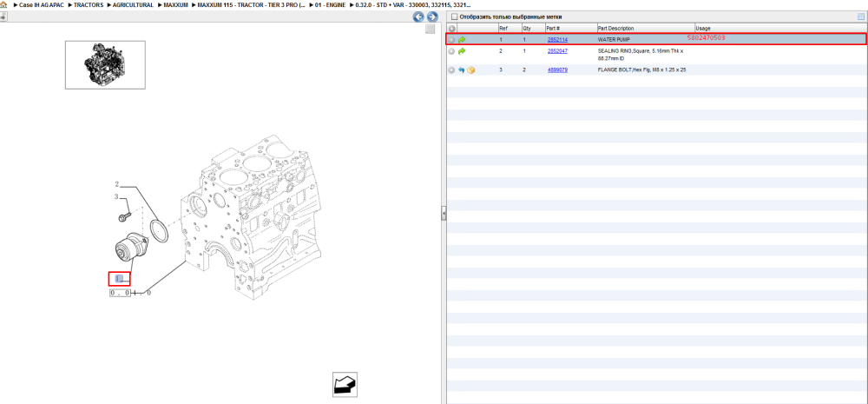
Task: Sort by Part # column header
Action: point(571,29)
